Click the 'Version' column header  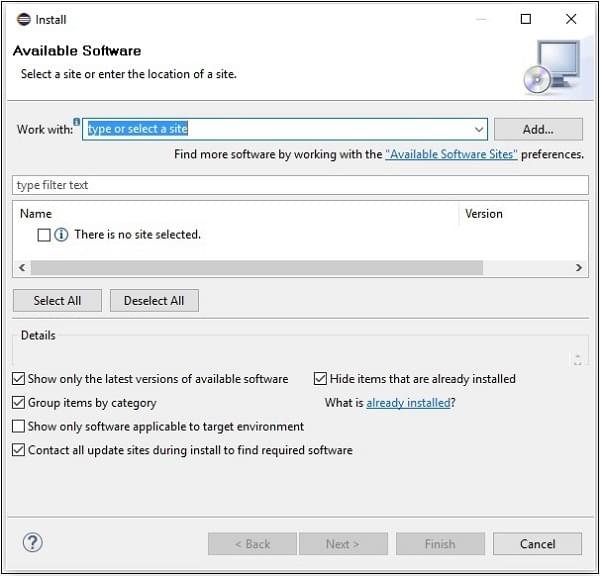click(484, 214)
